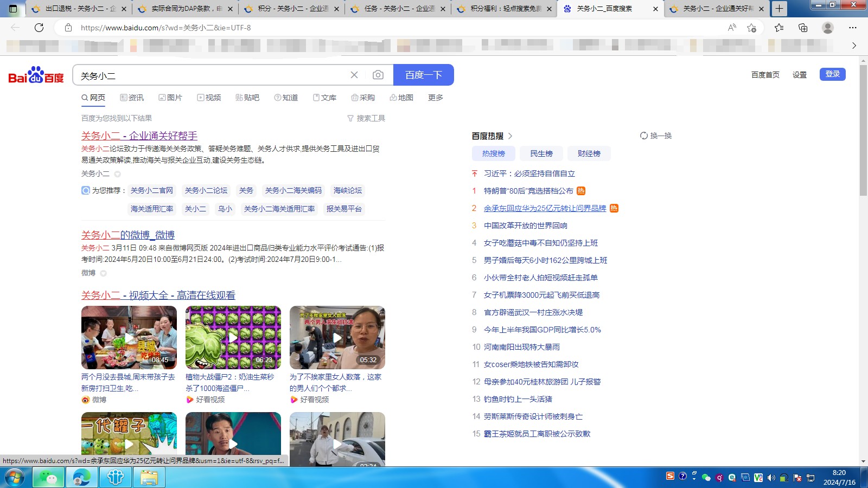This screenshot has height=488, width=868.
Task: Select the 民生榜 tab
Action: pyautogui.click(x=541, y=153)
